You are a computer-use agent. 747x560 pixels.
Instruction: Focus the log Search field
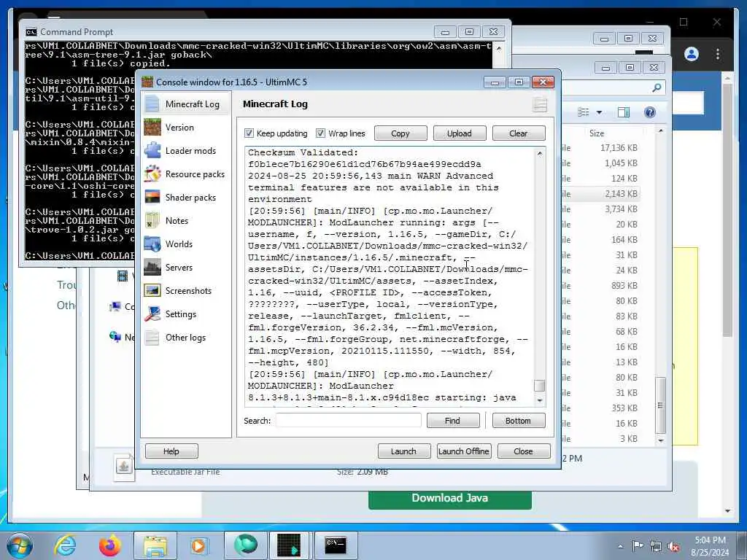(348, 421)
